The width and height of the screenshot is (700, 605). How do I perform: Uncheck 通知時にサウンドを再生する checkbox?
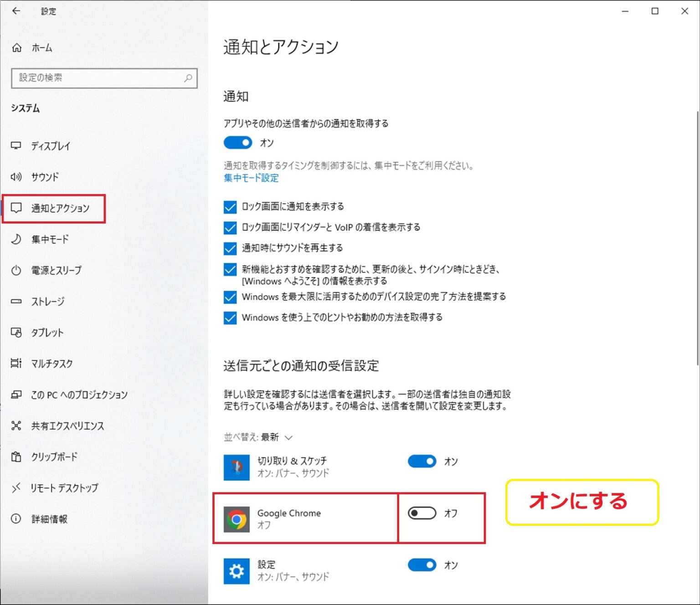tap(230, 248)
